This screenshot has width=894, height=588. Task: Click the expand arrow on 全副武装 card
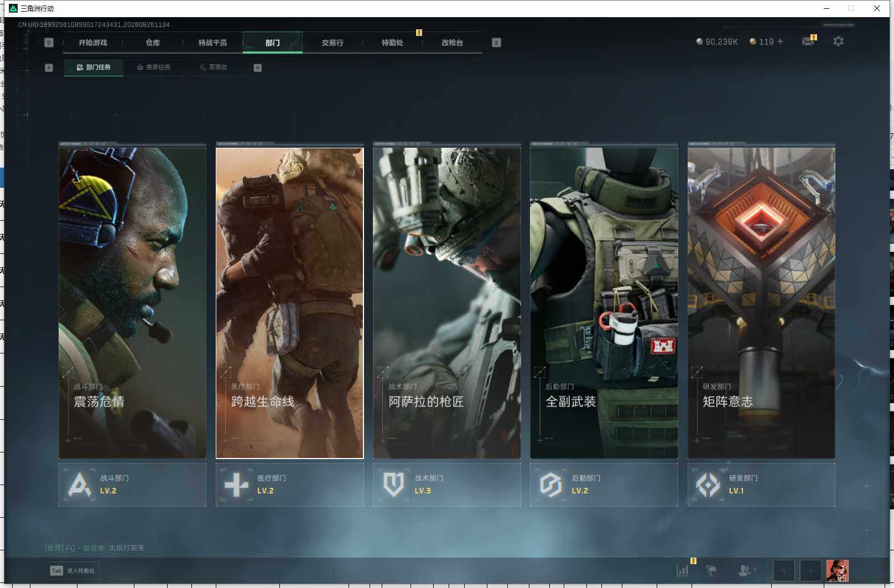(539, 372)
